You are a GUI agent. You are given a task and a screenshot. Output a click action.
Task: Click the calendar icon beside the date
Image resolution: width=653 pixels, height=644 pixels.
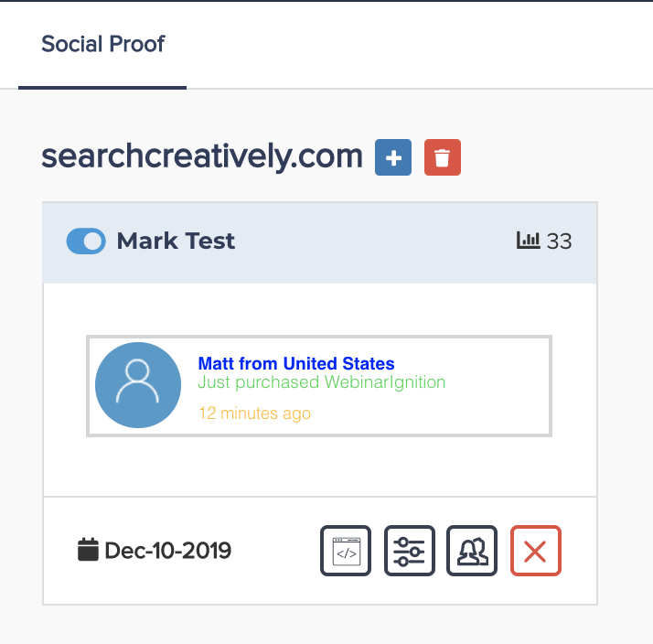coord(88,550)
